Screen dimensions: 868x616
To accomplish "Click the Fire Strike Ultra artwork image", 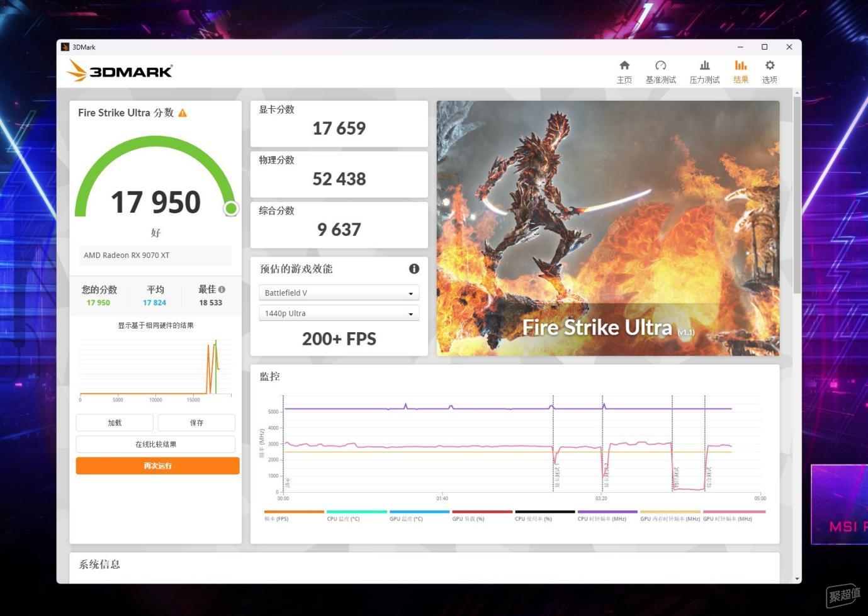I will 608,228.
